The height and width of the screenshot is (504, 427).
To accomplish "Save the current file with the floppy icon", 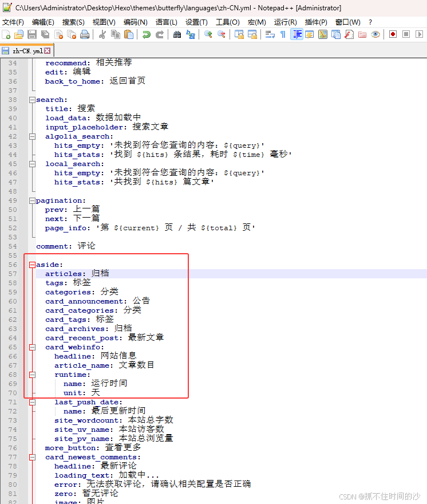I will (32, 34).
